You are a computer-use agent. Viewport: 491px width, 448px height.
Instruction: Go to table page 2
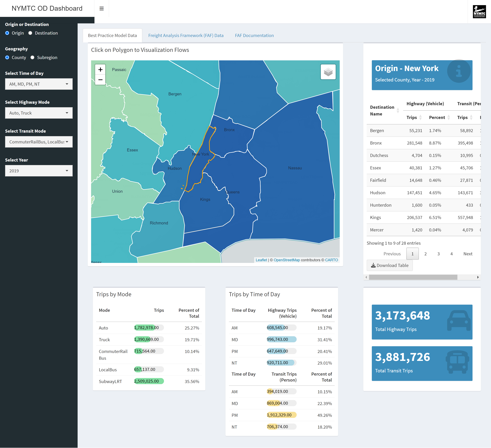coord(425,254)
